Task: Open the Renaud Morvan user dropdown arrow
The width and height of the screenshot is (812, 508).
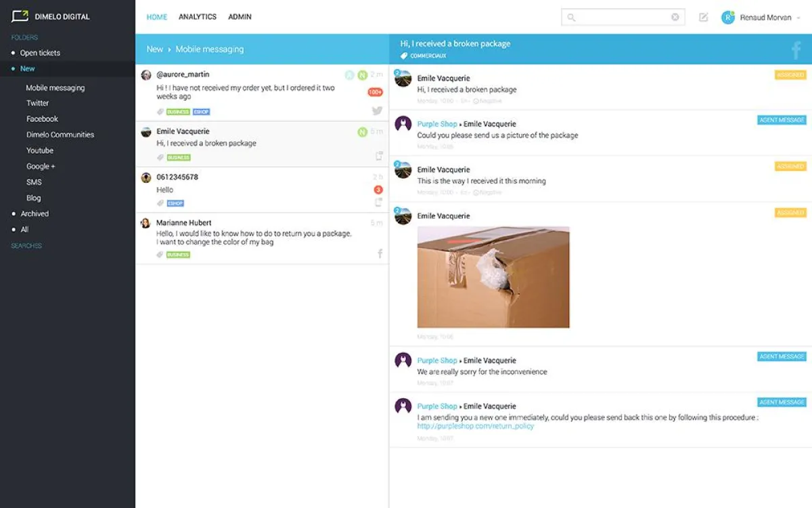Action: coord(799,18)
